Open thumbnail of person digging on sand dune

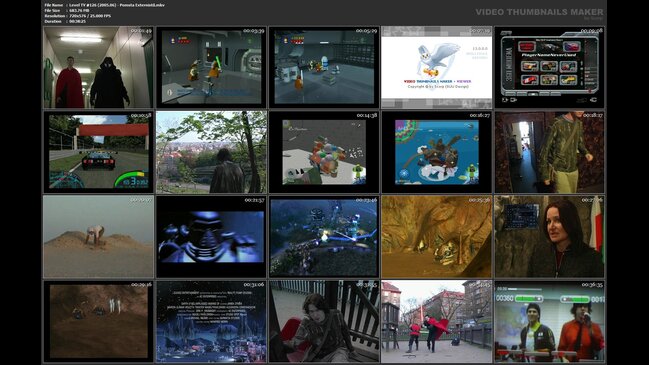coord(98,237)
